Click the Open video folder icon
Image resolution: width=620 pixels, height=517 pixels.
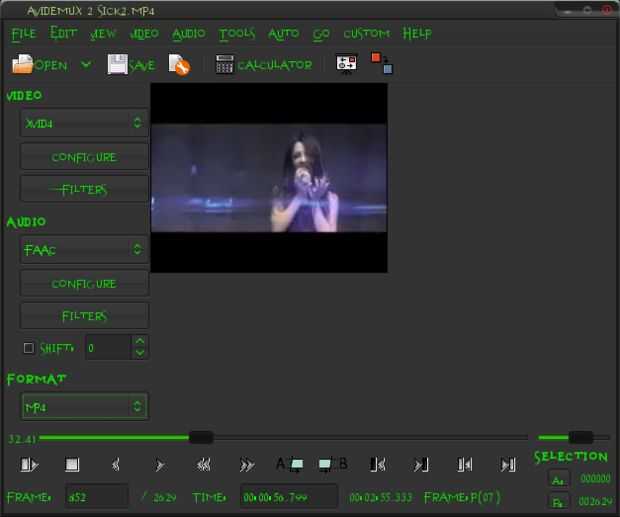[x=23, y=64]
